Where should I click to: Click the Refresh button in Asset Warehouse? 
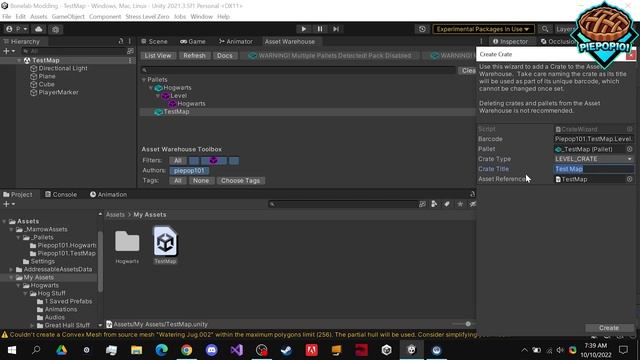[194, 56]
